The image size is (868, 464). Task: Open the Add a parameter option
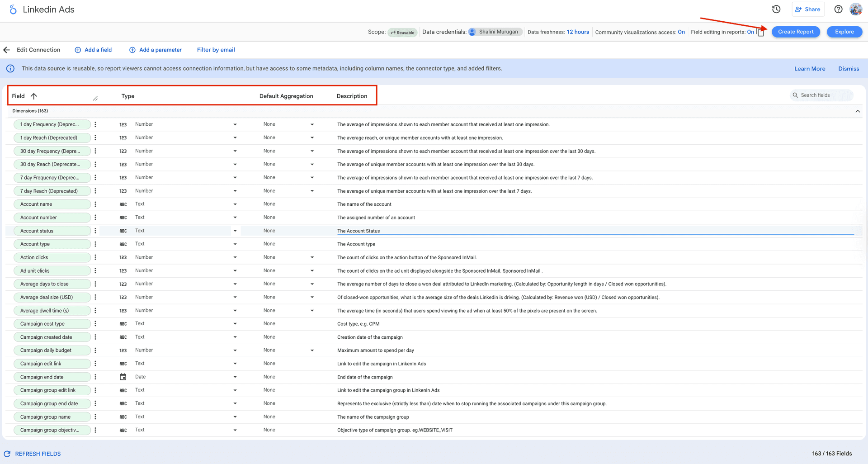156,50
